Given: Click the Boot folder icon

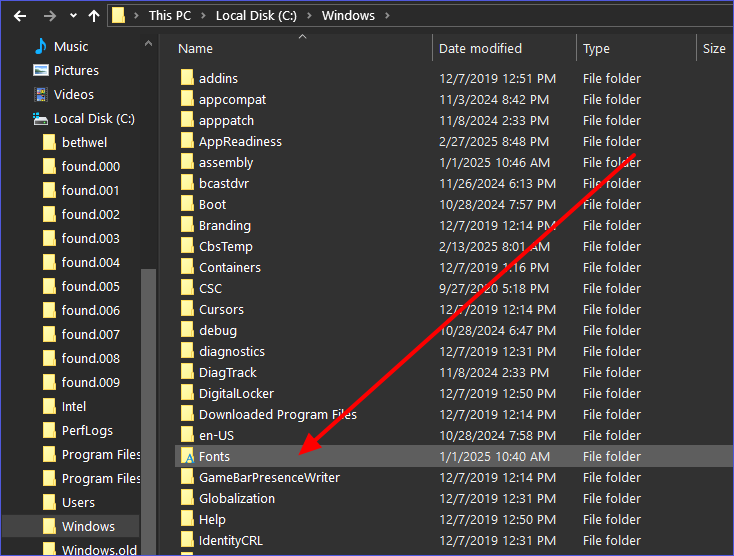Looking at the screenshot, I should (x=187, y=204).
